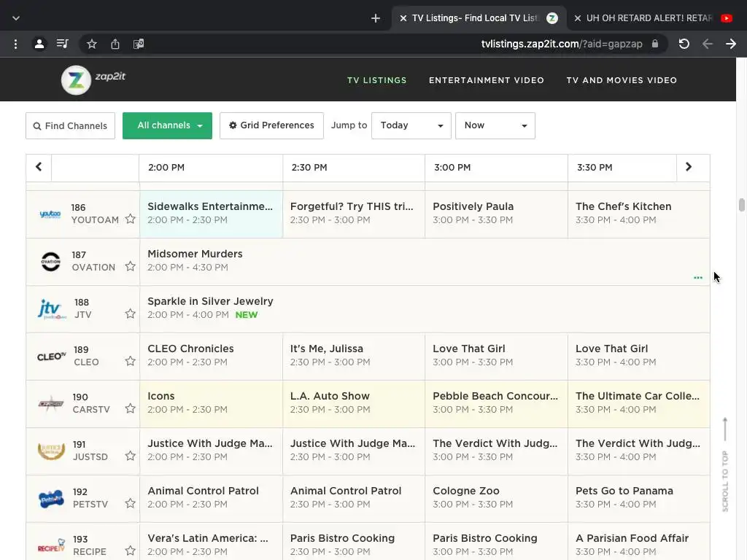Click the Midsomer Murders listing
The image size is (747, 560).
[x=195, y=254]
